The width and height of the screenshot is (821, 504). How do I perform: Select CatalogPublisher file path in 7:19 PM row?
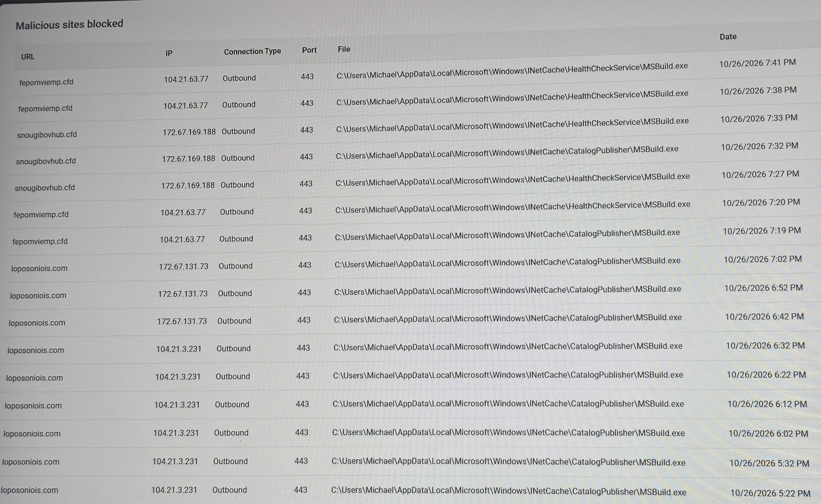tap(507, 235)
